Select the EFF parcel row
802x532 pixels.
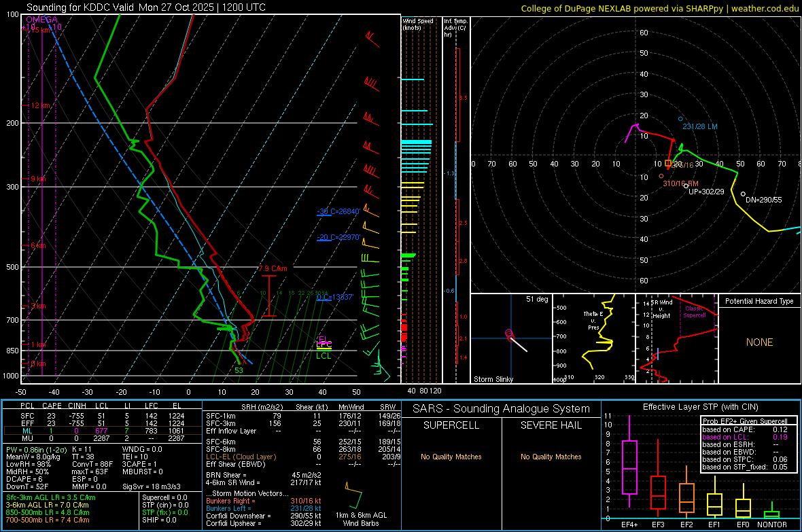pyautogui.click(x=101, y=423)
